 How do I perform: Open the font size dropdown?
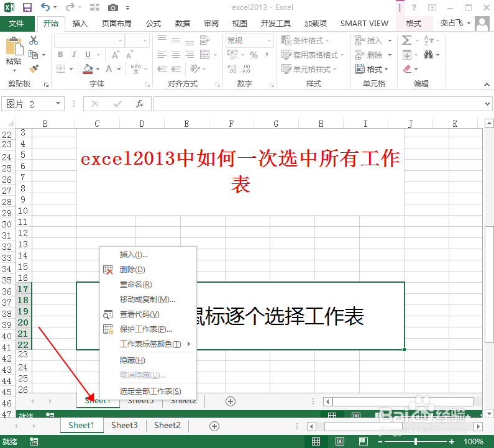(145, 40)
